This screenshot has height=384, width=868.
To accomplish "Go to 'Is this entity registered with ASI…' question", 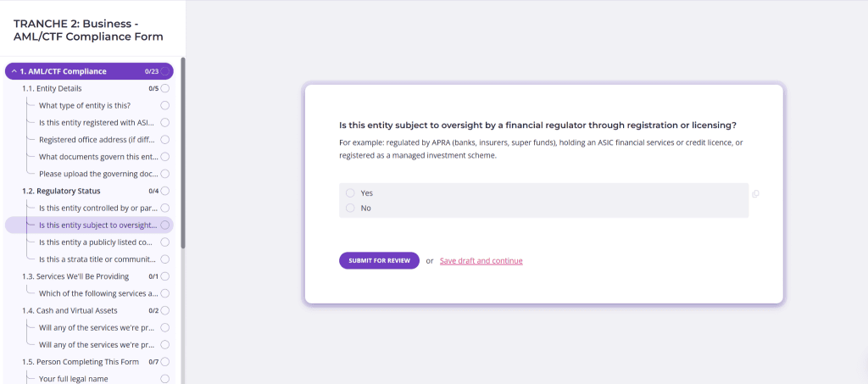I will (97, 122).
